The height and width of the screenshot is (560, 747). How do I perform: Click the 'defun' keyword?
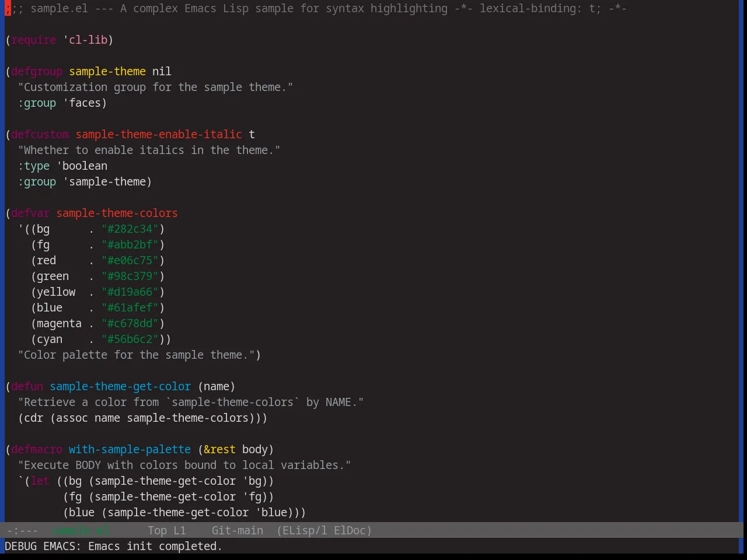27,386
